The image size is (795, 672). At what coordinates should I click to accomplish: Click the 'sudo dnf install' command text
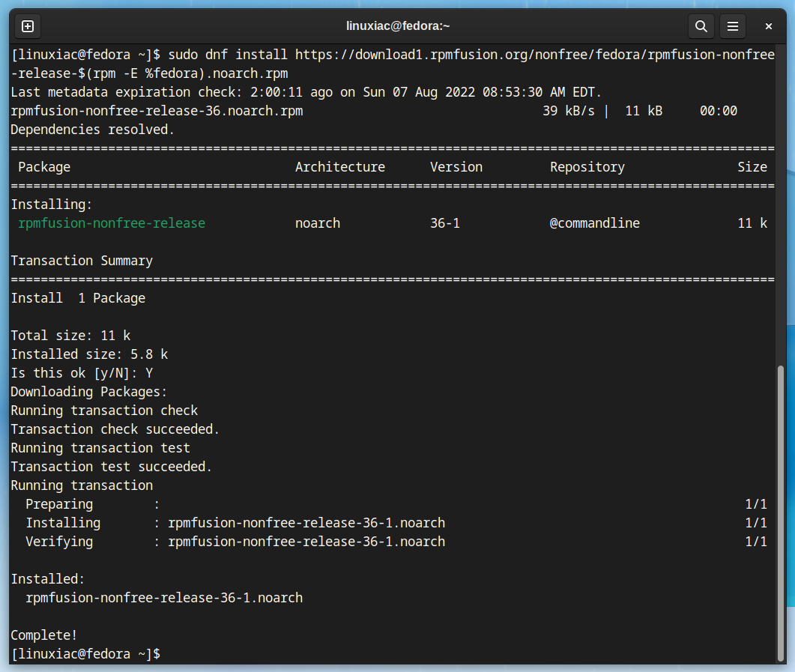pyautogui.click(x=228, y=55)
